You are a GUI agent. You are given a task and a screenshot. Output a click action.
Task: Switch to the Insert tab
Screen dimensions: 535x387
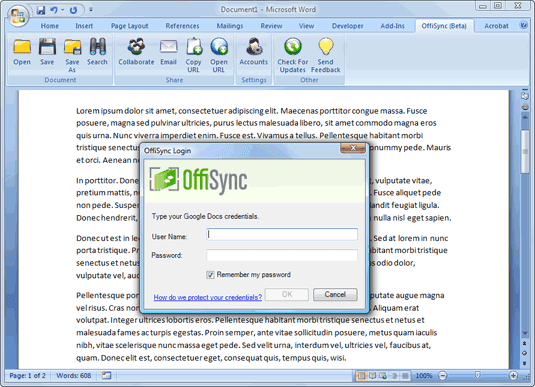click(84, 26)
